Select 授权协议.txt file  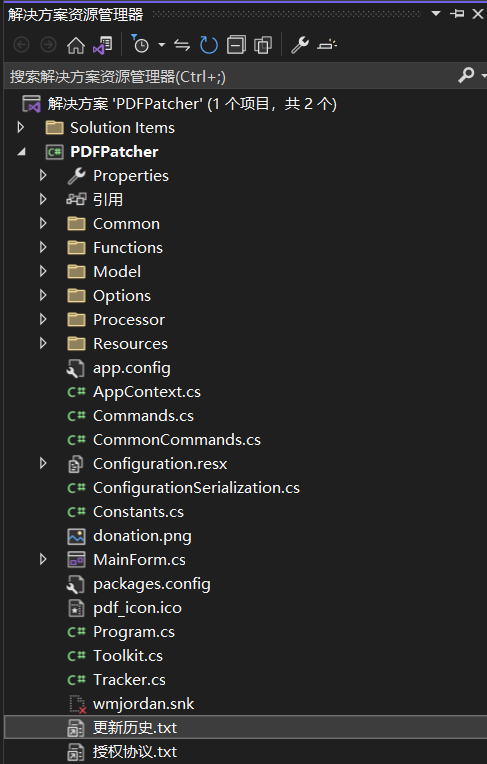[x=135, y=751]
